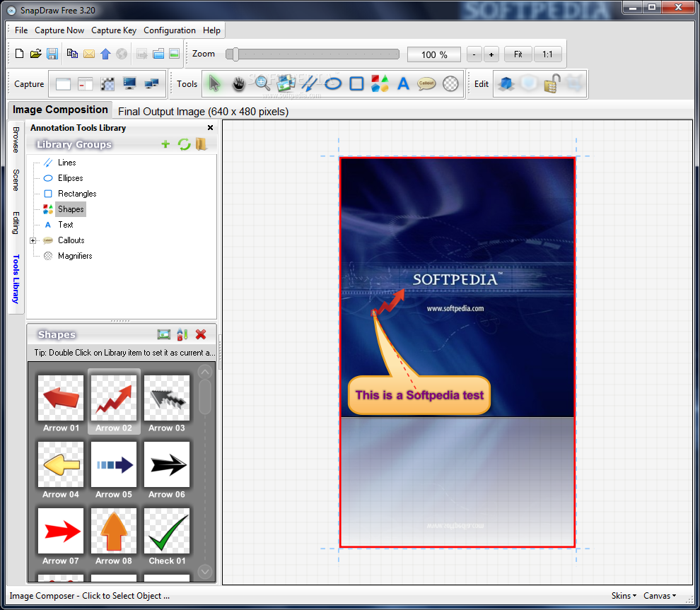Screen dimensions: 700x610
Task: Select Ellipses in Library Groups
Action: point(70,178)
